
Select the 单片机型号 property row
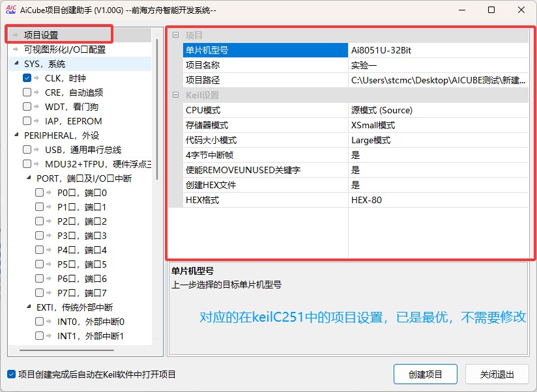pos(355,50)
